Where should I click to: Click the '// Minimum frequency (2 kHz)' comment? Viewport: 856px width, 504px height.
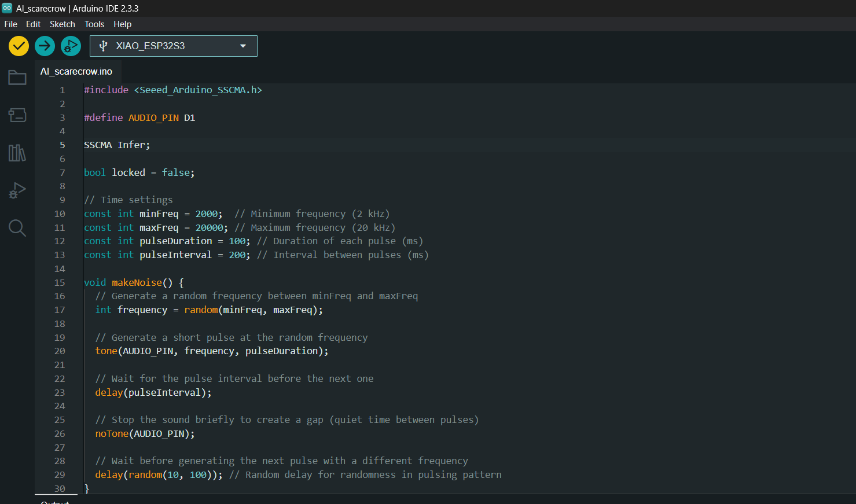[312, 214]
